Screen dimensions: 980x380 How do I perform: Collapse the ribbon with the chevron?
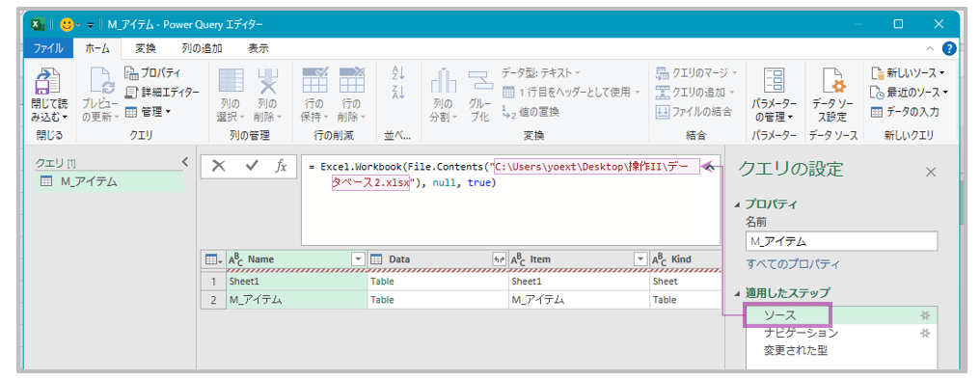pyautogui.click(x=930, y=48)
